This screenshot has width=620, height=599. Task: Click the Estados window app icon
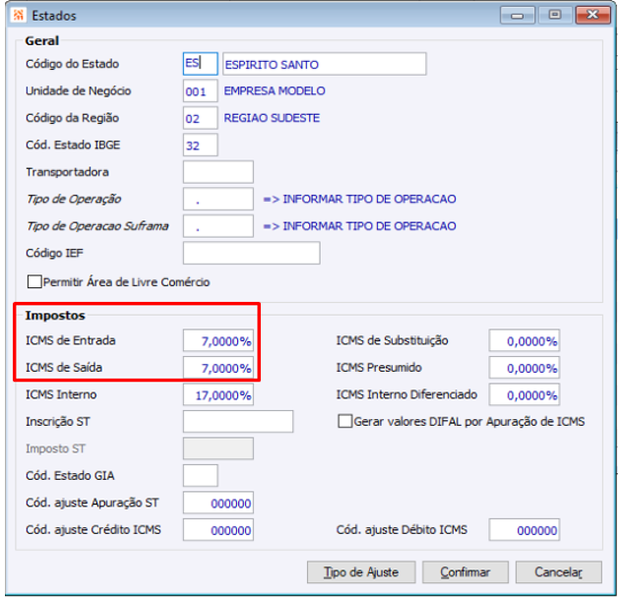coord(18,15)
